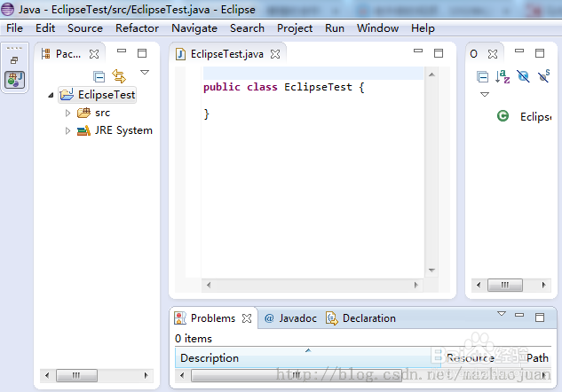
Task: Place cursor at closing brace line
Action: (x=207, y=114)
